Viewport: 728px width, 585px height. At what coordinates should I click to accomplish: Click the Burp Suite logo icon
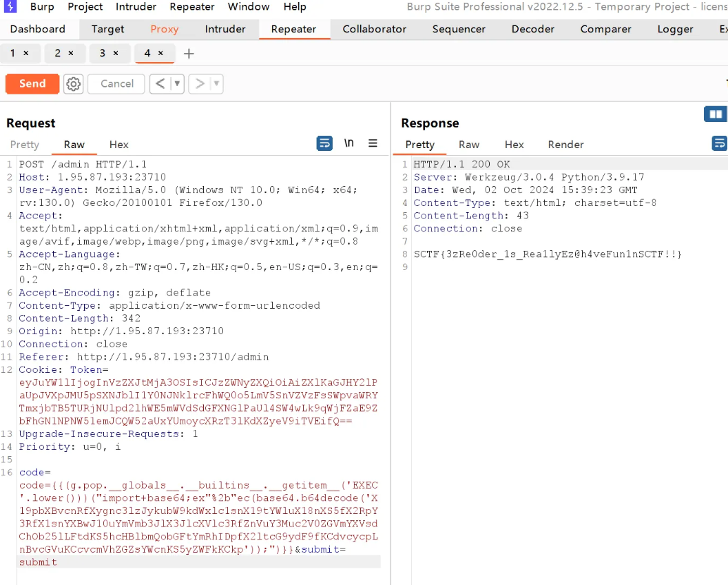pyautogui.click(x=10, y=6)
